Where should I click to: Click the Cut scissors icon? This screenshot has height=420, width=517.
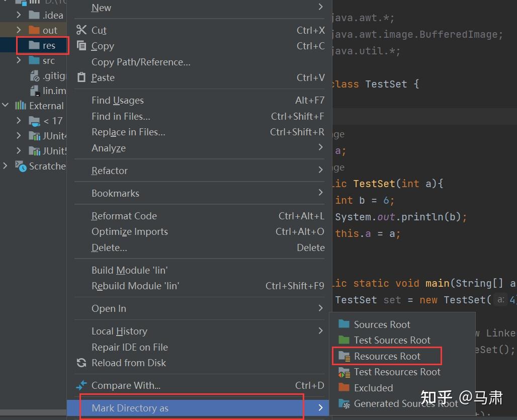81,30
